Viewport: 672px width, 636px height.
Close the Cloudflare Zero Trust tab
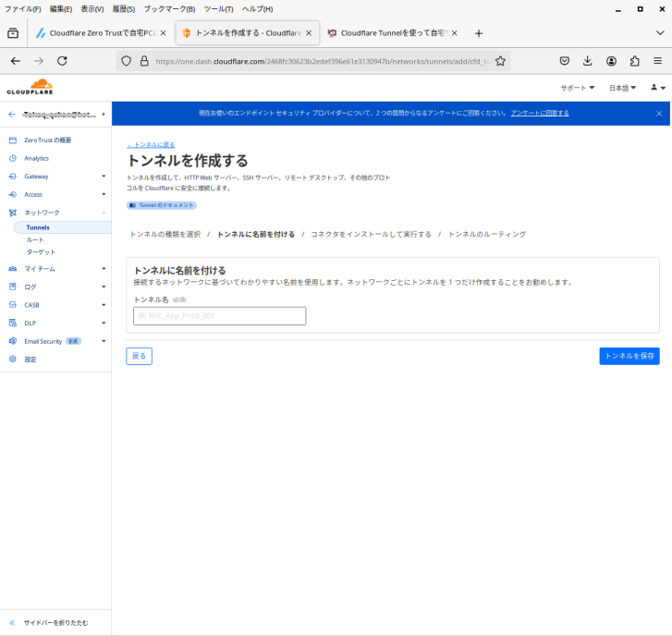[x=164, y=33]
